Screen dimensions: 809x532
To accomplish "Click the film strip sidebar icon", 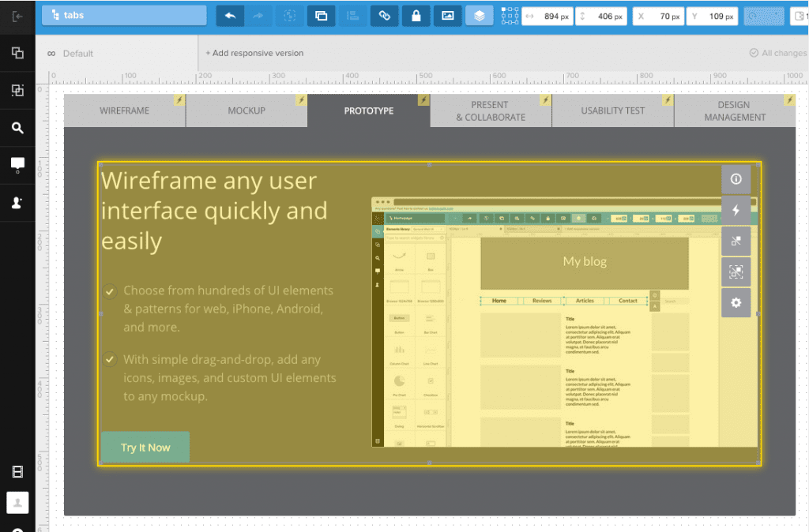I will 17,472.
